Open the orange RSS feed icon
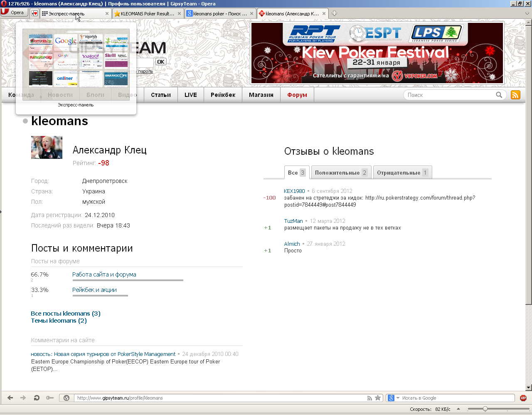This screenshot has width=532, height=415. coord(515,95)
